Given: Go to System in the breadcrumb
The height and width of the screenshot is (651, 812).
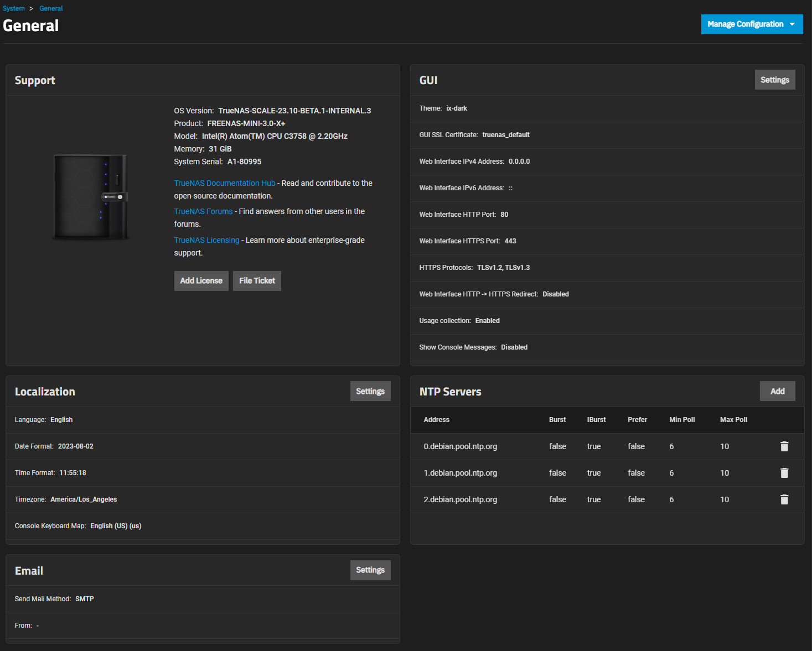Looking at the screenshot, I should point(14,8).
